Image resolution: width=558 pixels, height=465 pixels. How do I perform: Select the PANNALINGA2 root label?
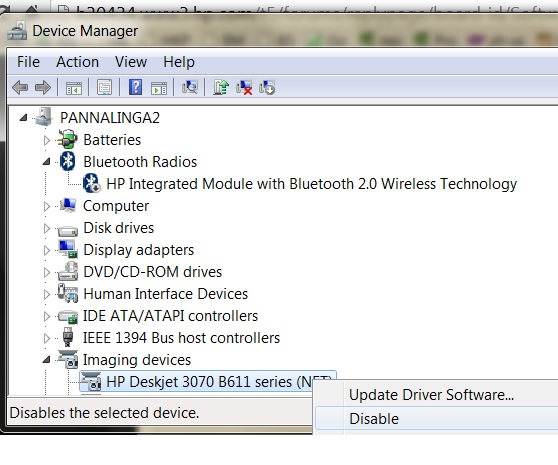(x=110, y=118)
